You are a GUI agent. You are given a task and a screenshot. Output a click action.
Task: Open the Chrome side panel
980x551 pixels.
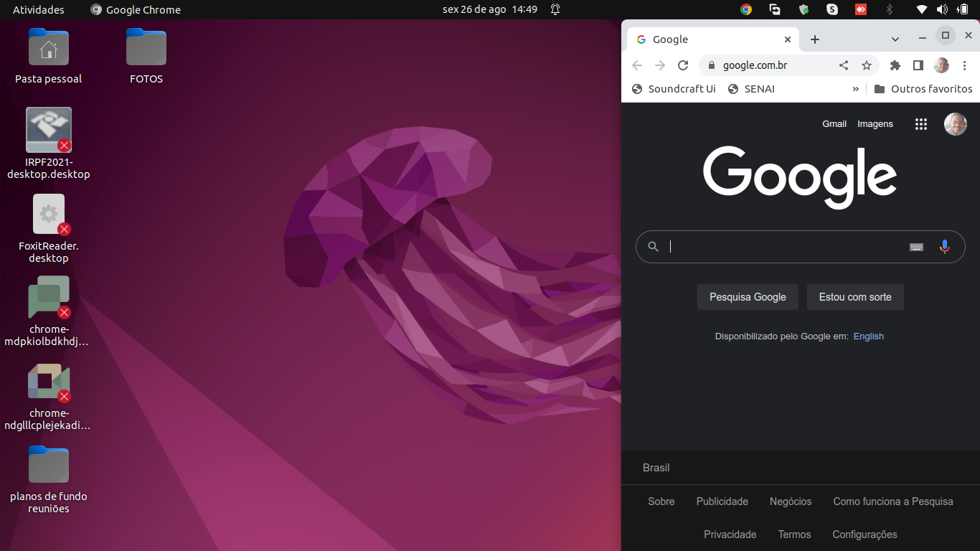(918, 65)
